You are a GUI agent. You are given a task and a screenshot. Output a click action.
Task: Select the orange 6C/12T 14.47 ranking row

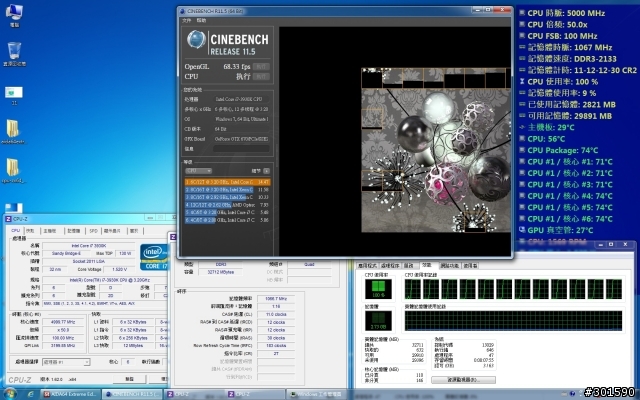point(227,182)
